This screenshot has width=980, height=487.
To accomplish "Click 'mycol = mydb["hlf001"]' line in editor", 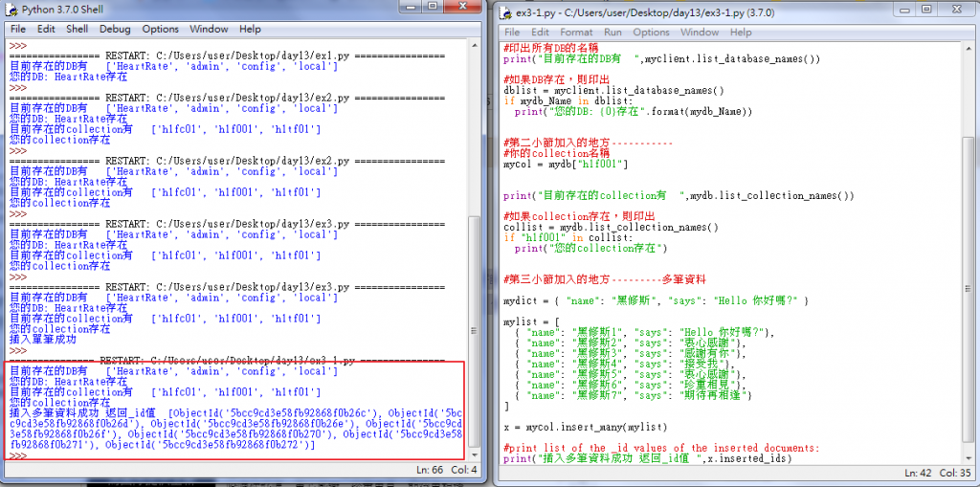I will pos(566,164).
